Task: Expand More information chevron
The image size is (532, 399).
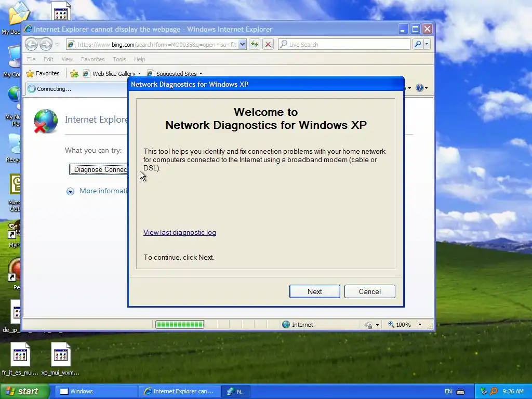Action: tap(70, 191)
